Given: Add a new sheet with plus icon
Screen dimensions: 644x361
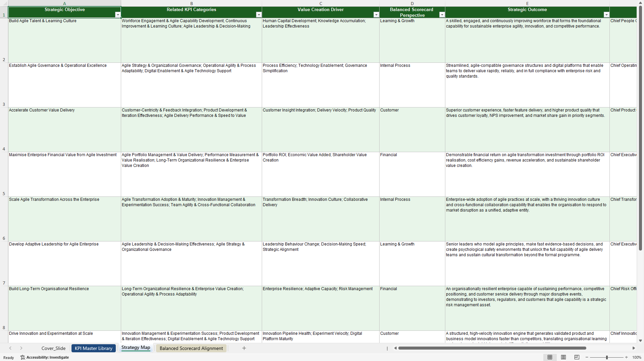Looking at the screenshot, I should click(x=244, y=348).
